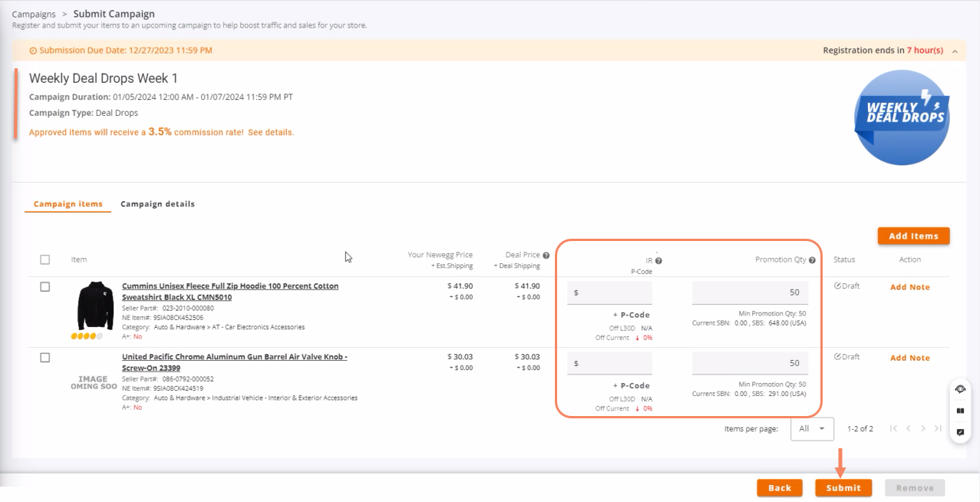Click the Remove button

tap(915, 487)
